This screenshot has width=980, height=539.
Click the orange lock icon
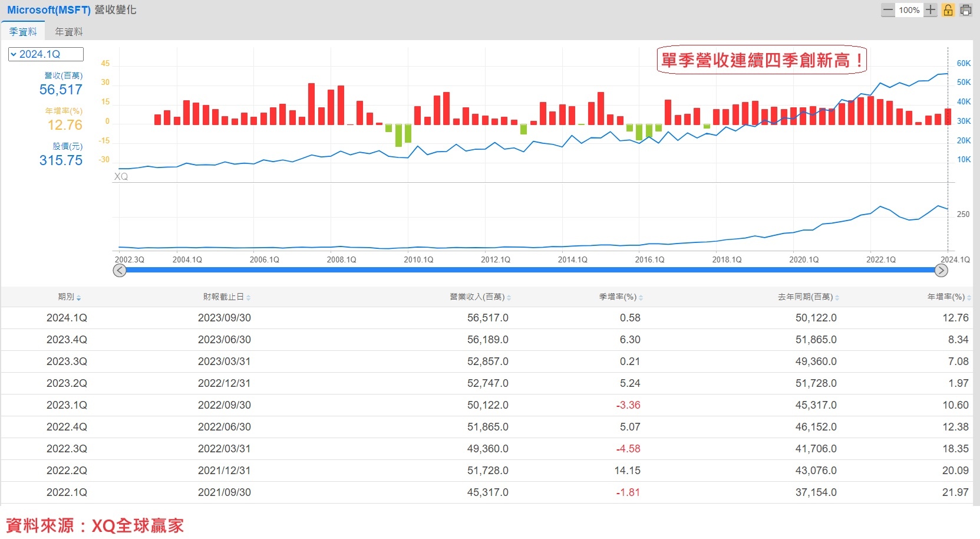pyautogui.click(x=948, y=10)
